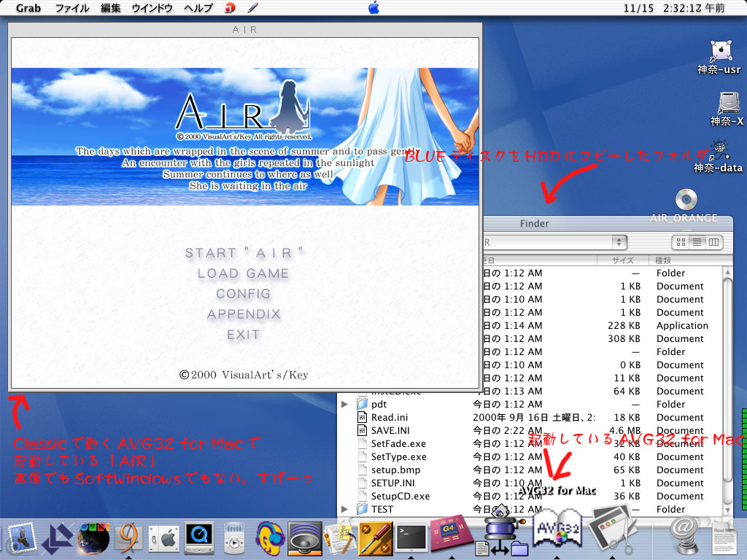Open the ヘルプ menu
The image size is (747, 560).
tap(198, 8)
